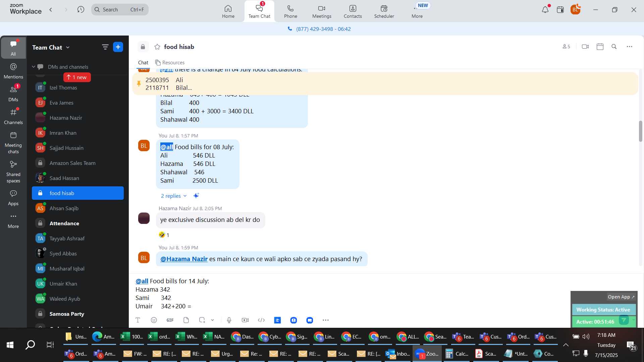The width and height of the screenshot is (644, 362).
Task: Jump to the 1 new message indicator
Action: click(x=77, y=77)
